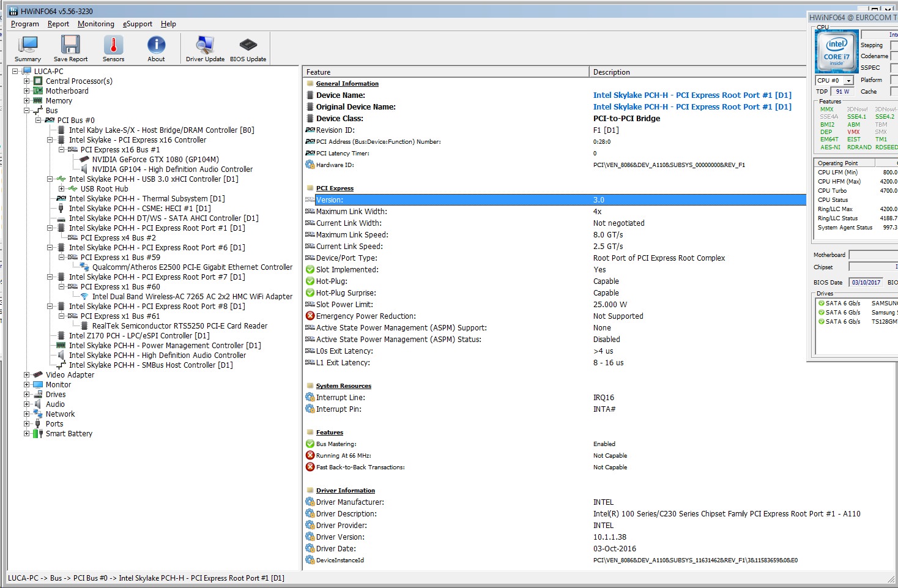Screen dimensions: 898x588
Task: Click the Maximum Link Speed row
Action: pos(555,234)
